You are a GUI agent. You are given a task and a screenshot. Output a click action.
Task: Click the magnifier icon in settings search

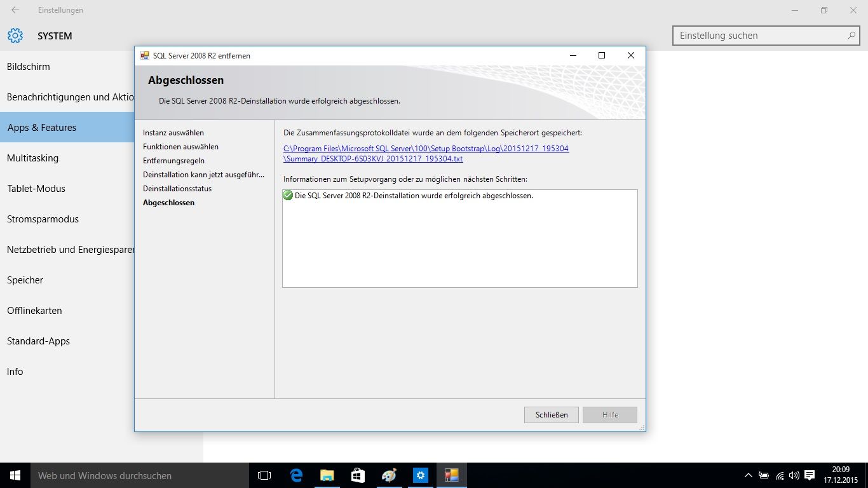click(x=851, y=36)
